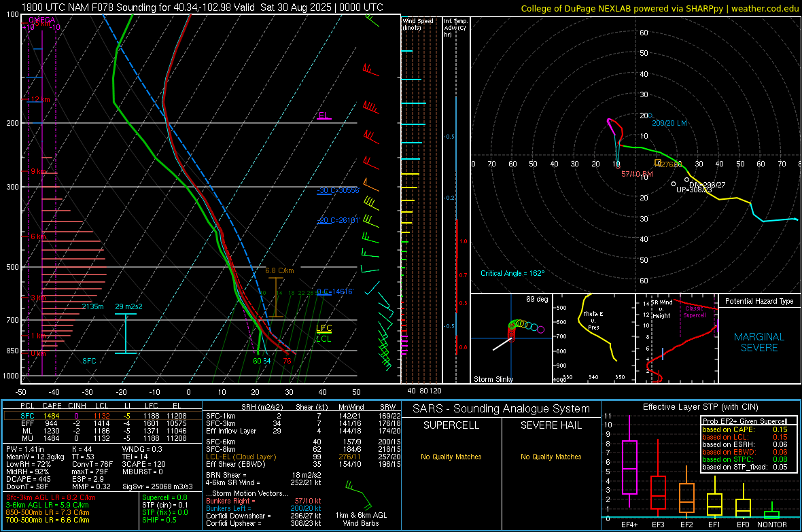Select the green 'LCL' level label
Screen dimensions: 802x532
(324, 338)
